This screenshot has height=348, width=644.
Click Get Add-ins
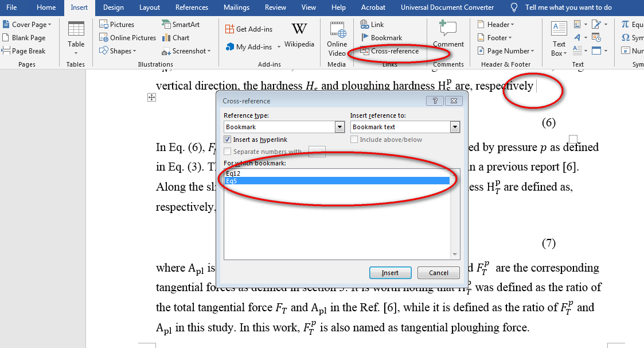[249, 29]
